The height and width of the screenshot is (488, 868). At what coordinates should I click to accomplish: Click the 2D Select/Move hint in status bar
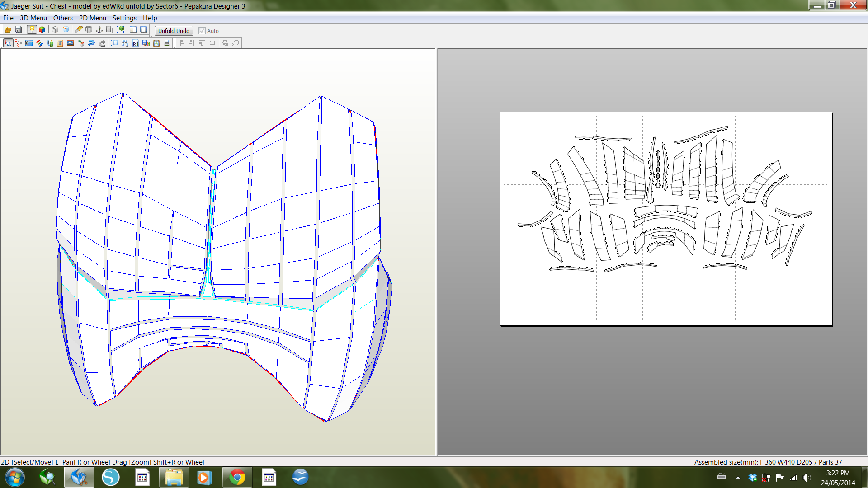pos(103,462)
